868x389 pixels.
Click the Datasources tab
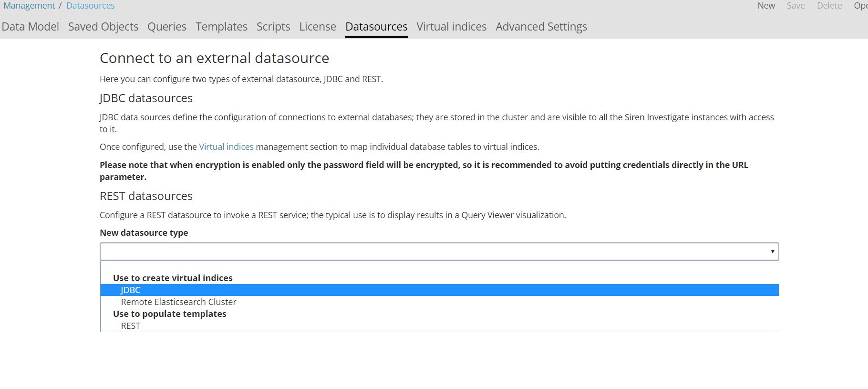coord(376,27)
